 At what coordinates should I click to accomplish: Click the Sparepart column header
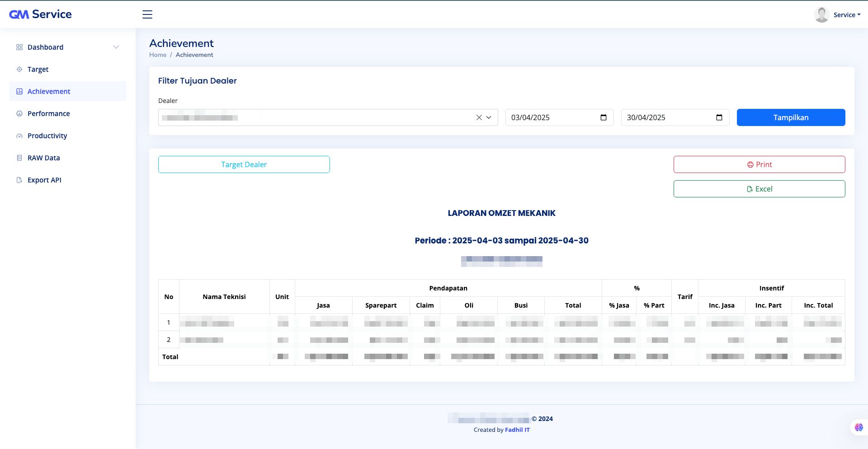(x=381, y=306)
